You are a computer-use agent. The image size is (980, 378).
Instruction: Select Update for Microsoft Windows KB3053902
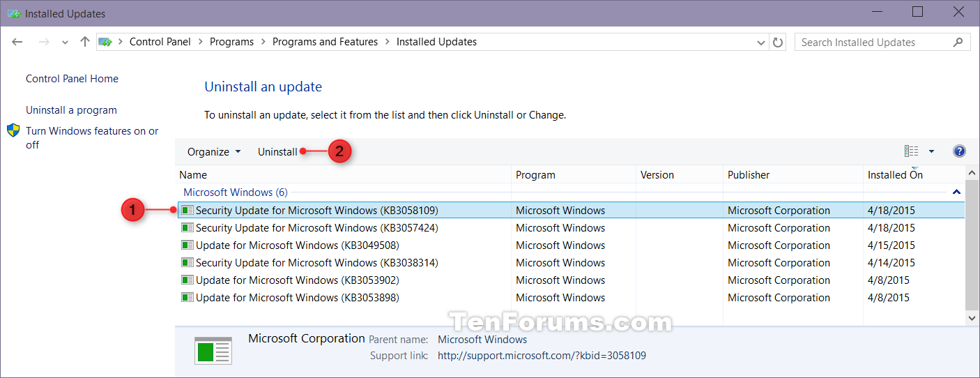click(571, 280)
